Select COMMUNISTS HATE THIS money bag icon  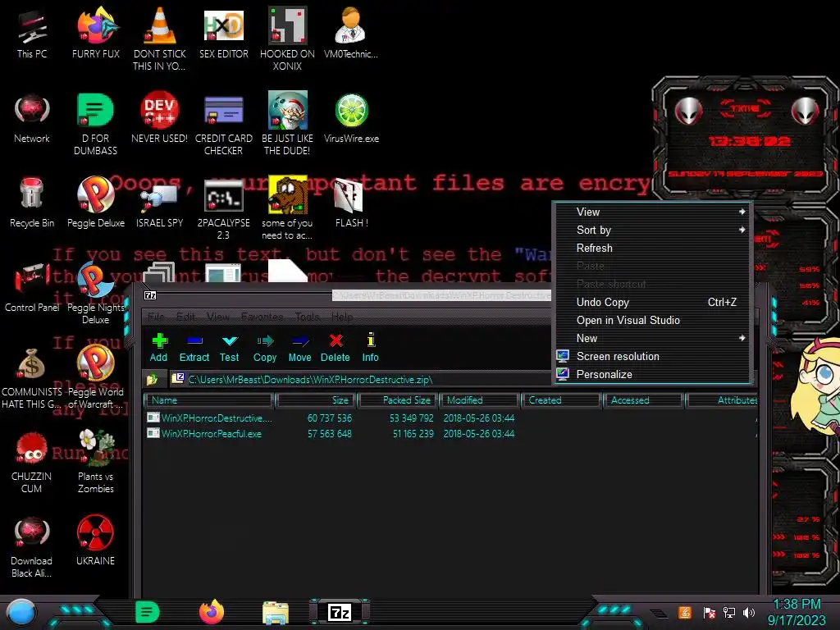pos(32,377)
